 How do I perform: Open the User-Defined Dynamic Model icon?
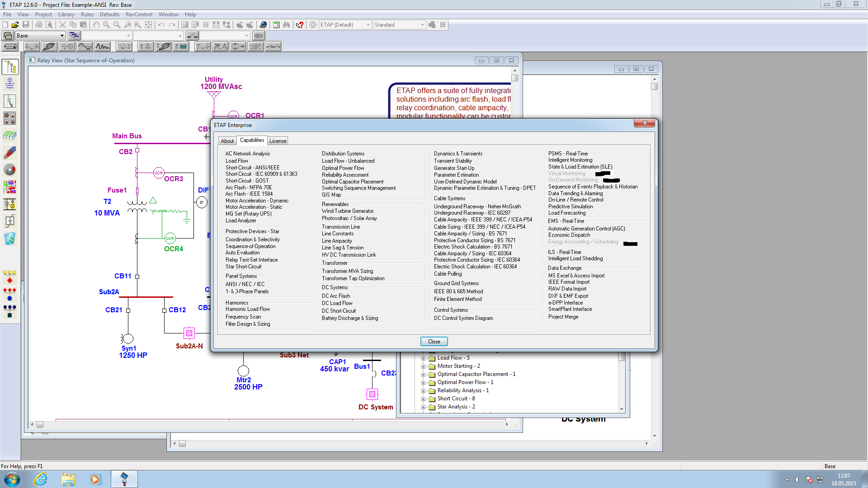(x=10, y=221)
